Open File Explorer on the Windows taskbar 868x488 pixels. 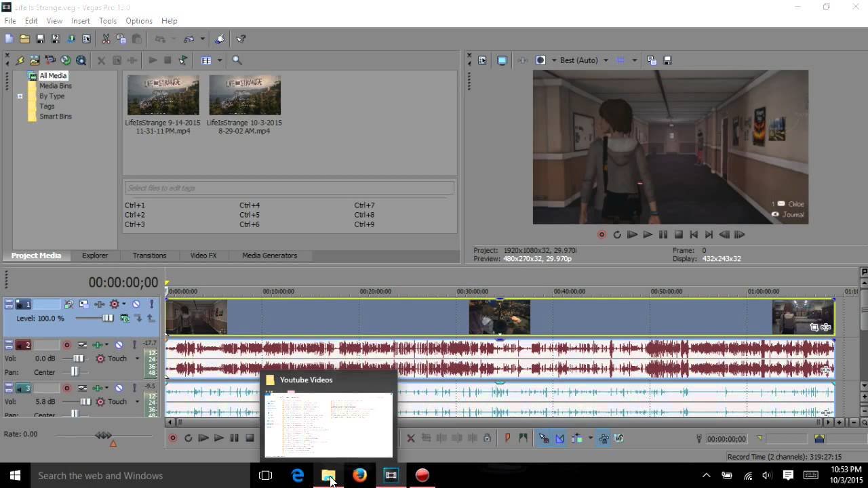pyautogui.click(x=328, y=475)
